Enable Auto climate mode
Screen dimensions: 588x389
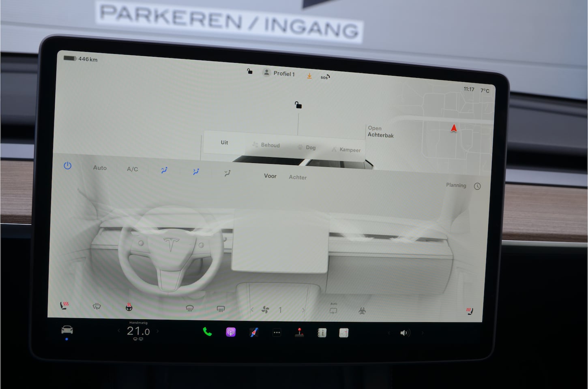point(100,168)
